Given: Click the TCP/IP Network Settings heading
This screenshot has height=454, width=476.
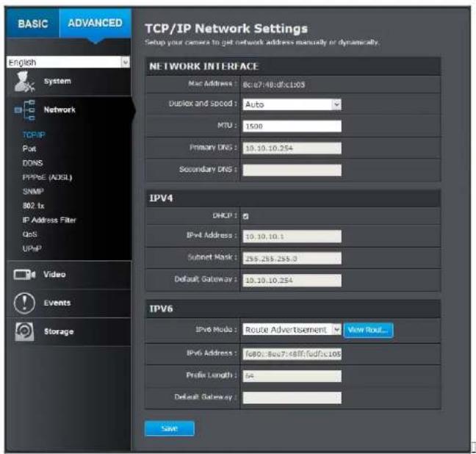Looking at the screenshot, I should (x=226, y=29).
